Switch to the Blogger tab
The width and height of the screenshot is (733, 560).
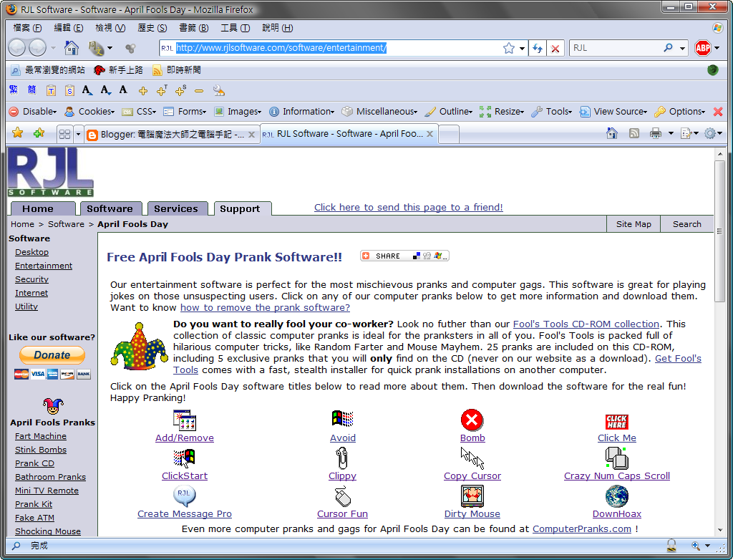click(173, 134)
